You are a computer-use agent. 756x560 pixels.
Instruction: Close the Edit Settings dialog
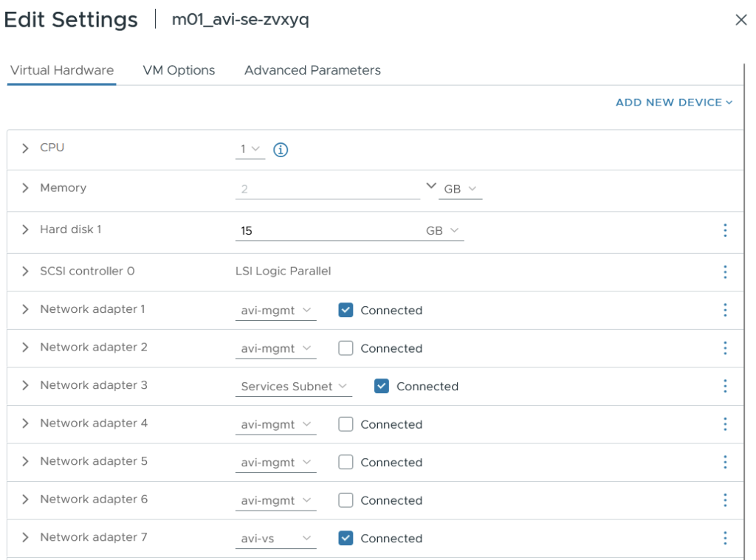coord(741,20)
